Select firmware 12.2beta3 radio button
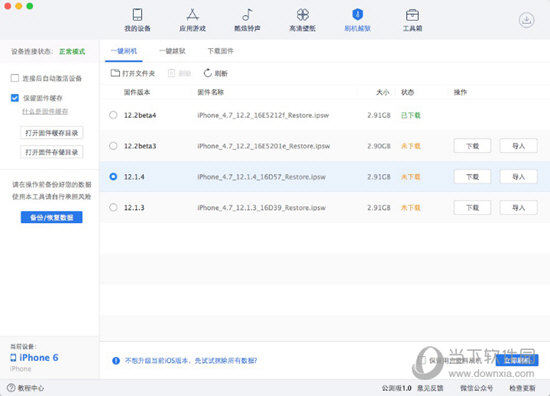This screenshot has width=550, height=396. 113,146
